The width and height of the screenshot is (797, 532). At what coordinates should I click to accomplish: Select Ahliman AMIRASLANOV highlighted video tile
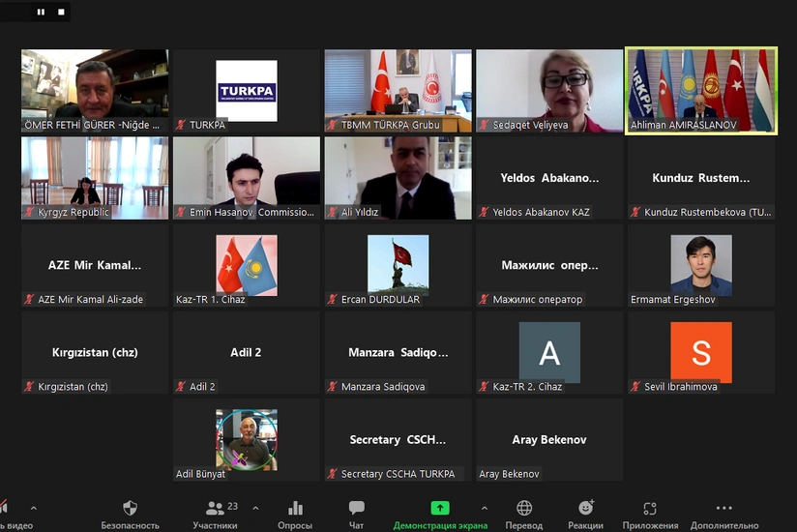(701, 91)
